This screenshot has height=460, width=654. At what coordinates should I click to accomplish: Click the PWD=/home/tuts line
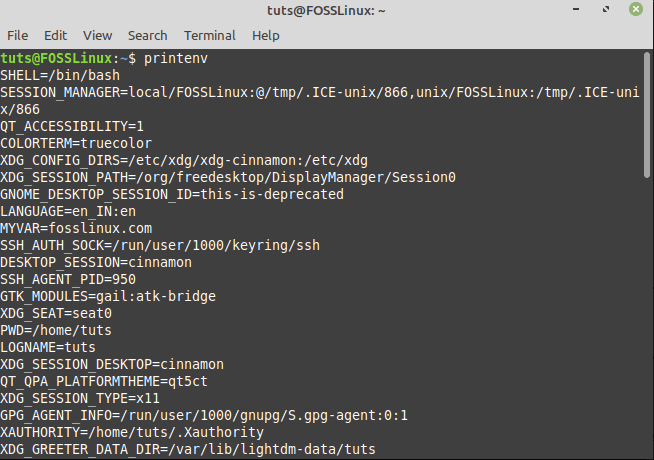(x=56, y=330)
